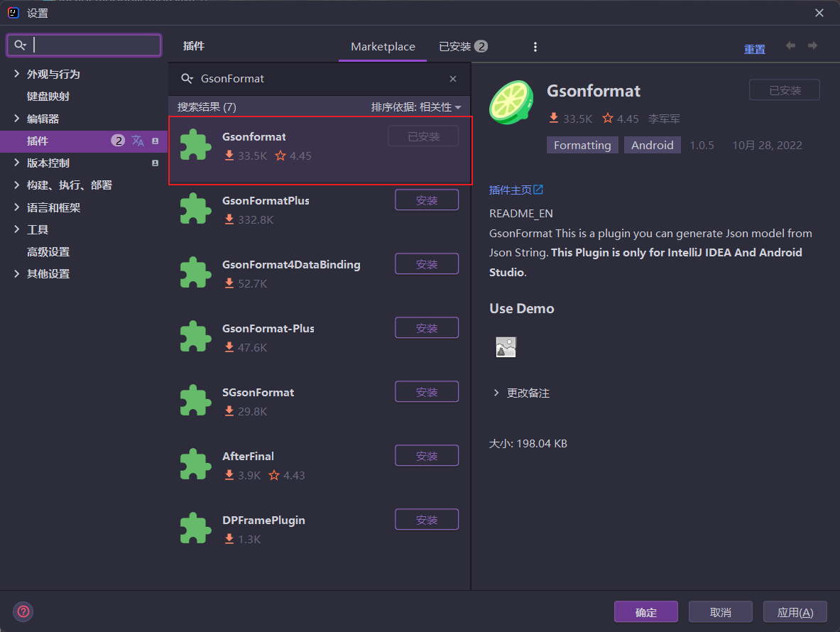Click the forward navigation arrow
Screen dimensions: 840x632
(813, 46)
